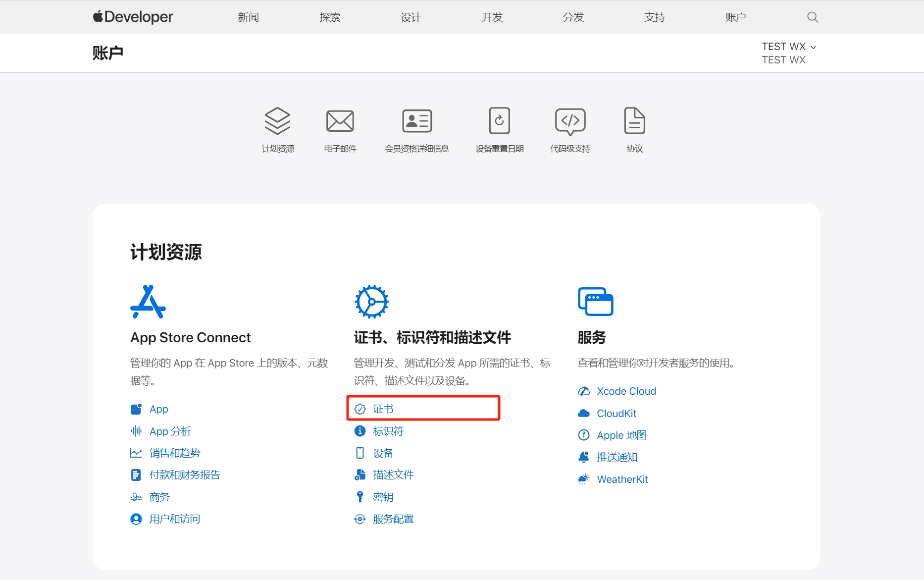Click the certificates gear icon
The width and height of the screenshot is (924, 580).
[x=371, y=302]
